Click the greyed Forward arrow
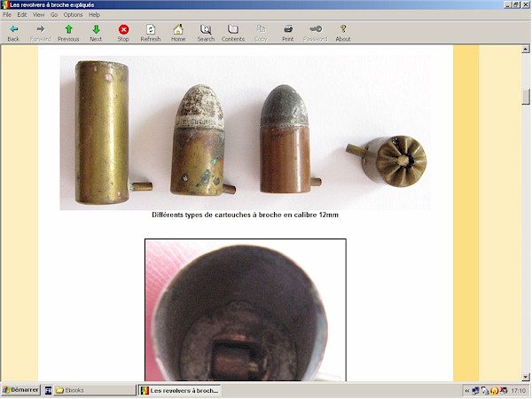532x399 pixels. tap(41, 34)
